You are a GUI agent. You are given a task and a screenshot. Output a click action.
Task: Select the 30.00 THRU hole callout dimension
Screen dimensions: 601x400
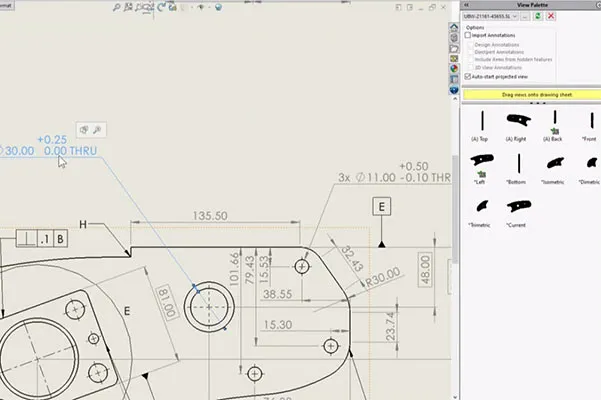pos(48,146)
